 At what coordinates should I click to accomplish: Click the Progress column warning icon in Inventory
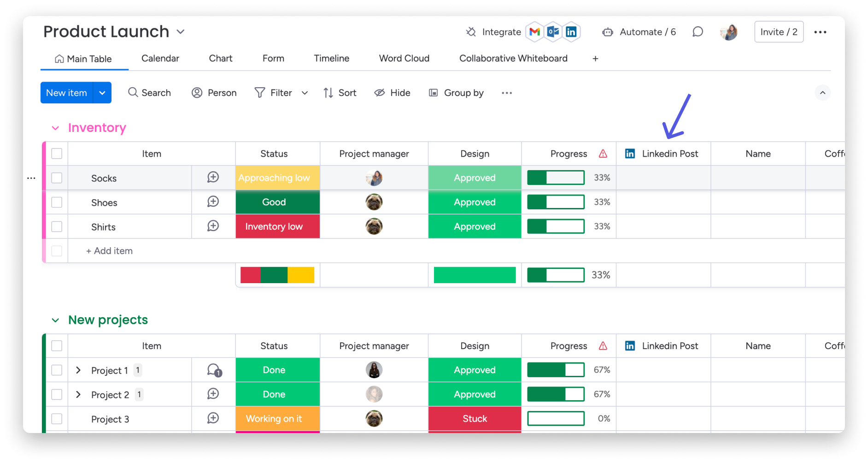point(603,154)
